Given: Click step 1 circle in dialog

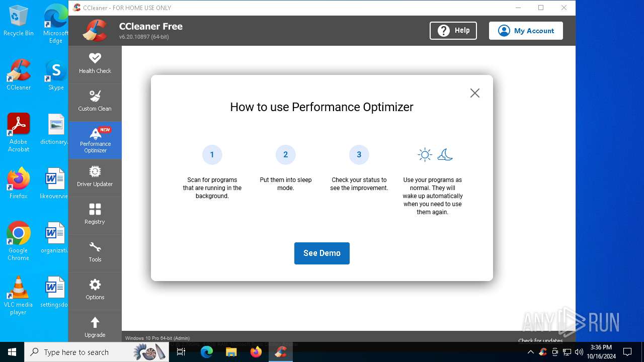Looking at the screenshot, I should [212, 155].
